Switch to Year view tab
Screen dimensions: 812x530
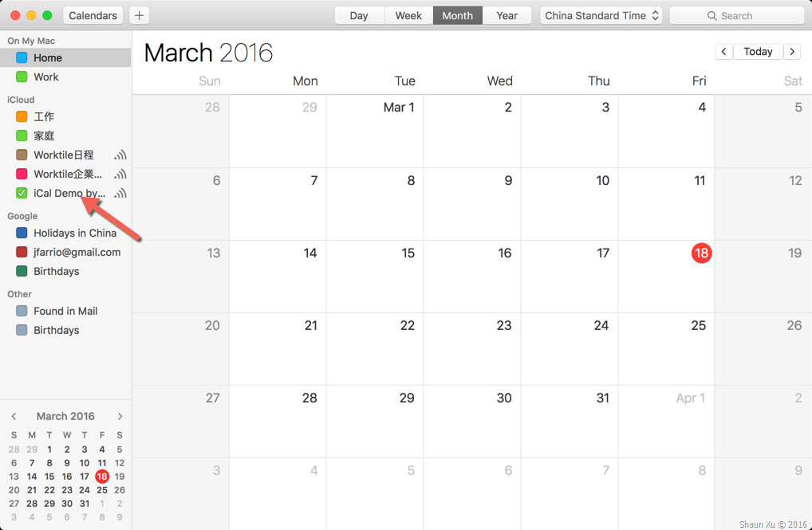(507, 15)
